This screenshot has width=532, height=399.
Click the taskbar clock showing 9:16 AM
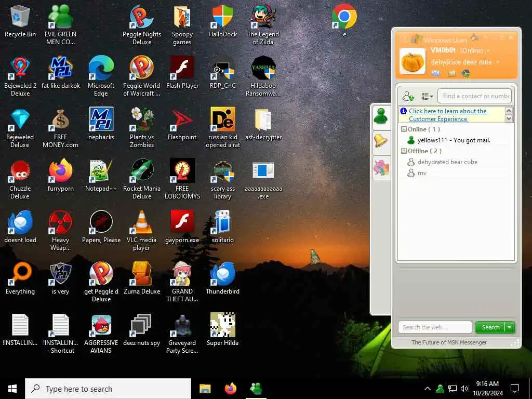click(x=487, y=389)
